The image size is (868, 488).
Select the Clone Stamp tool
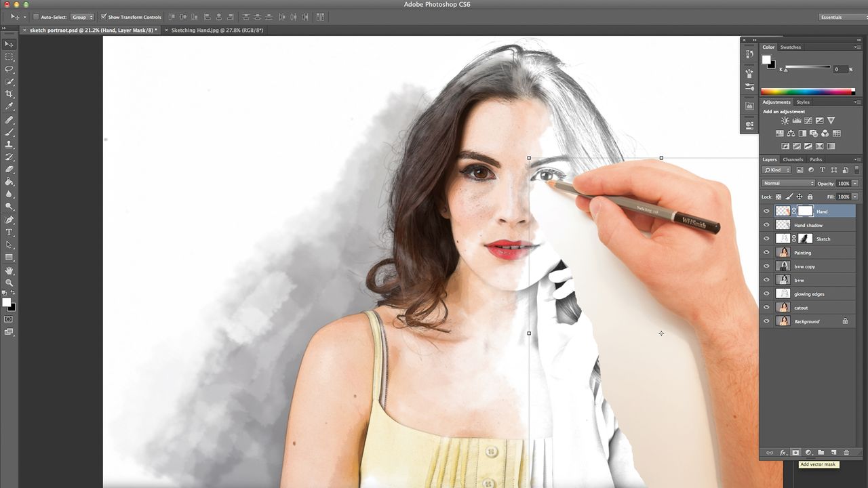tap(9, 144)
